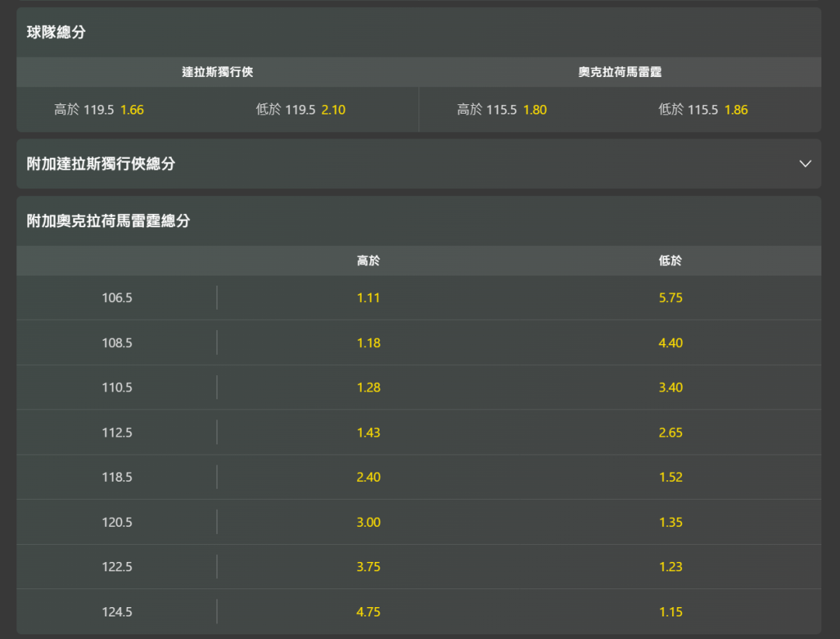Choose 低於 108.5 odds 4.40

tap(670, 342)
